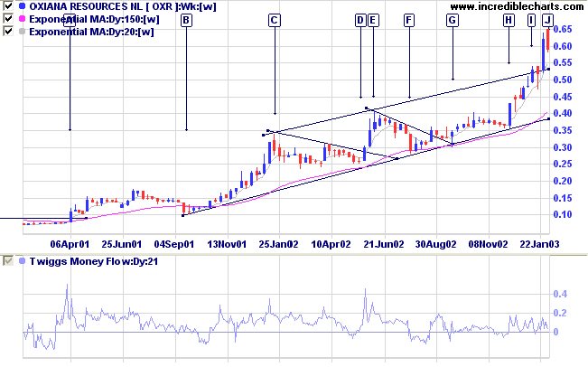Screen dimensions: 588x367
Task: Click the 0.65 price axis value
Action: [x=563, y=29]
